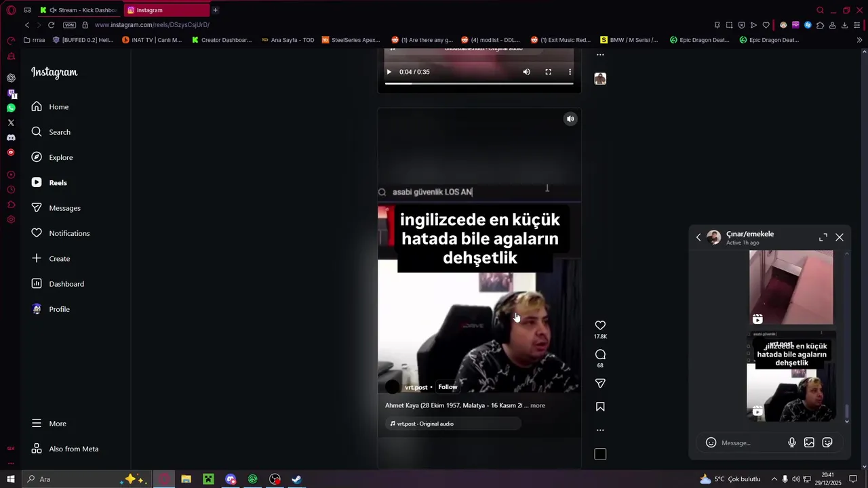
Task: Open Instagram Home from the sidebar
Action: (50, 106)
